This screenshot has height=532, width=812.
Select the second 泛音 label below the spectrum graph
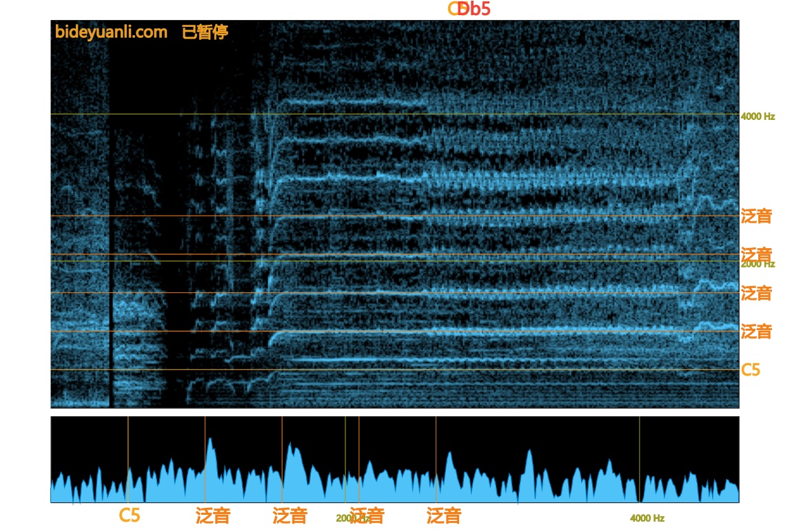coord(290,516)
